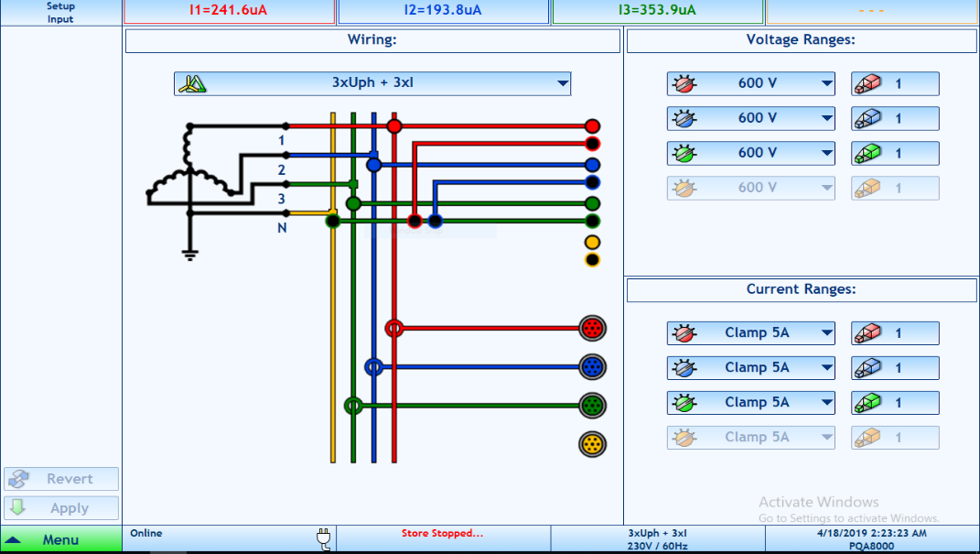
Task: Open the 3xUph + 3xI wiring dropdown
Action: [372, 83]
